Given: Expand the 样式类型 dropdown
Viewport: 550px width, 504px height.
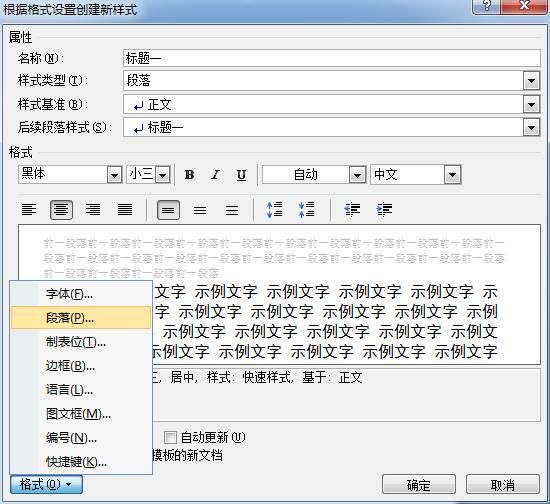Looking at the screenshot, I should (531, 81).
